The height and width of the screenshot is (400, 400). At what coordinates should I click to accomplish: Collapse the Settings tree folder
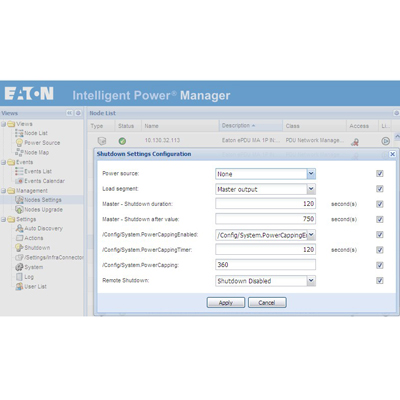point(3,220)
